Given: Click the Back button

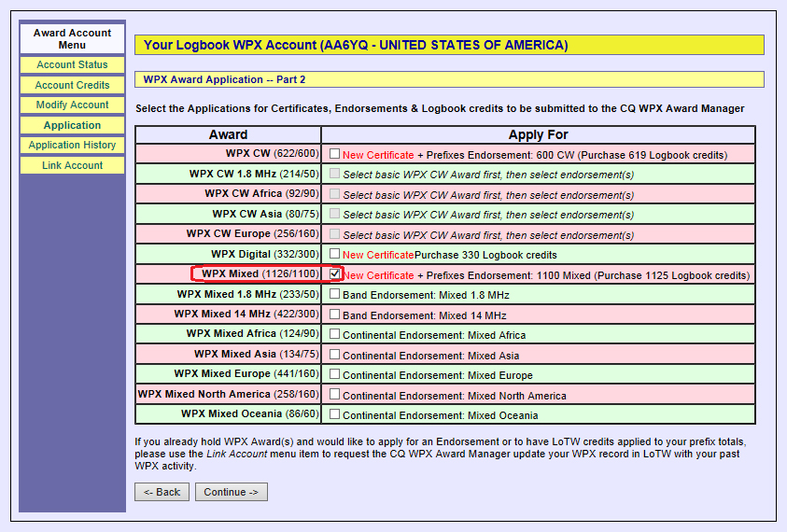Looking at the screenshot, I should [x=162, y=492].
